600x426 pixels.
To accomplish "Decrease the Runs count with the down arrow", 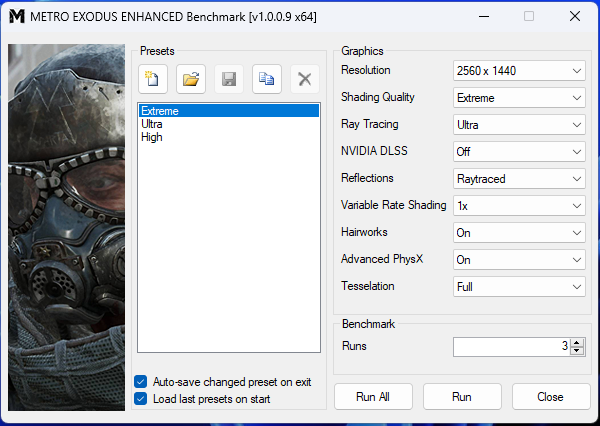I will (577, 351).
